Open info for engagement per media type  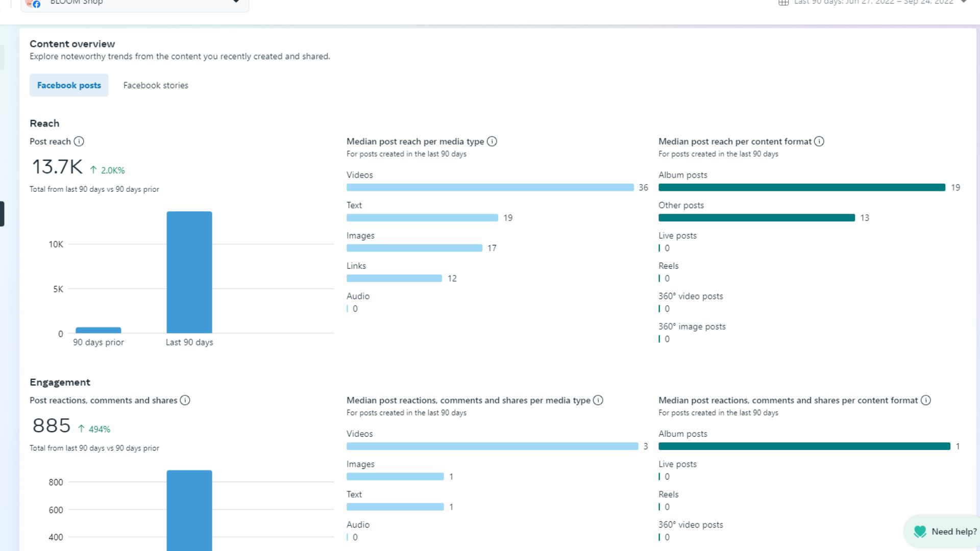pos(598,400)
